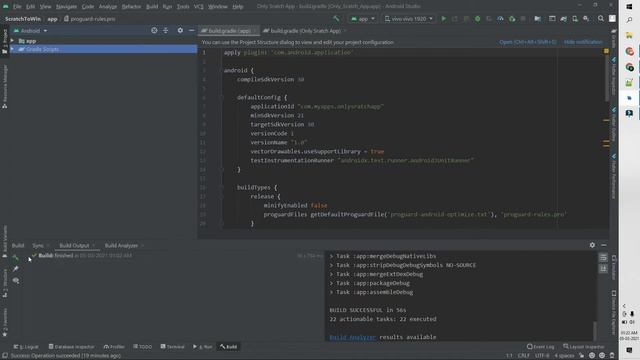640x360 pixels.
Task: Fold the android block in the gutter
Action: pos(221,71)
